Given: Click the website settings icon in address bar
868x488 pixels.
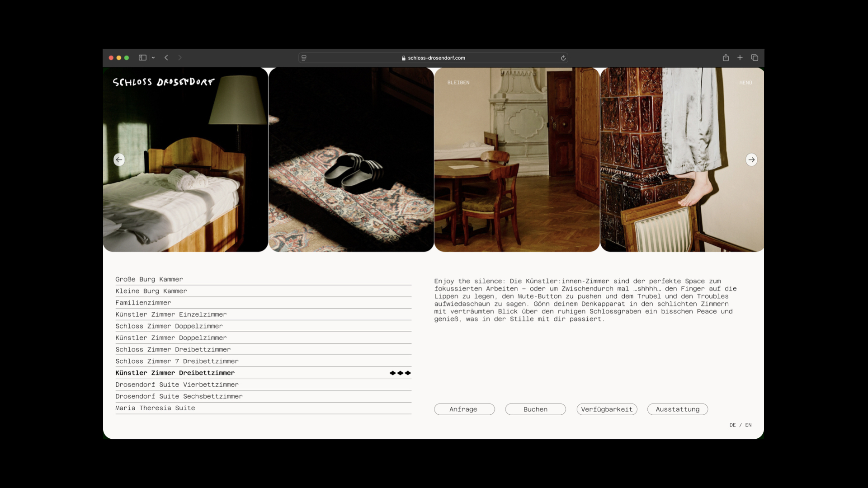Looking at the screenshot, I should click(x=304, y=58).
